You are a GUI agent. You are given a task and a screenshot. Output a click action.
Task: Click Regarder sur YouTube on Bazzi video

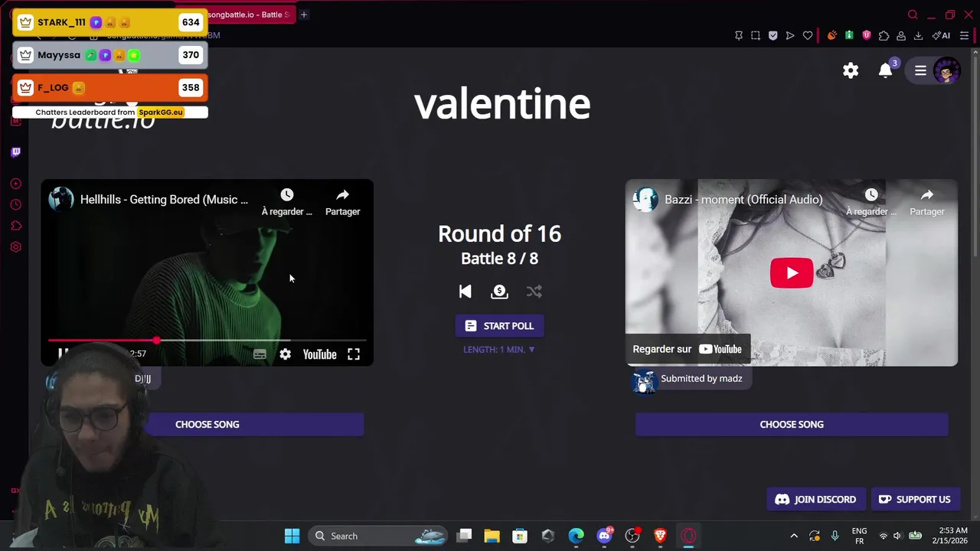(688, 349)
